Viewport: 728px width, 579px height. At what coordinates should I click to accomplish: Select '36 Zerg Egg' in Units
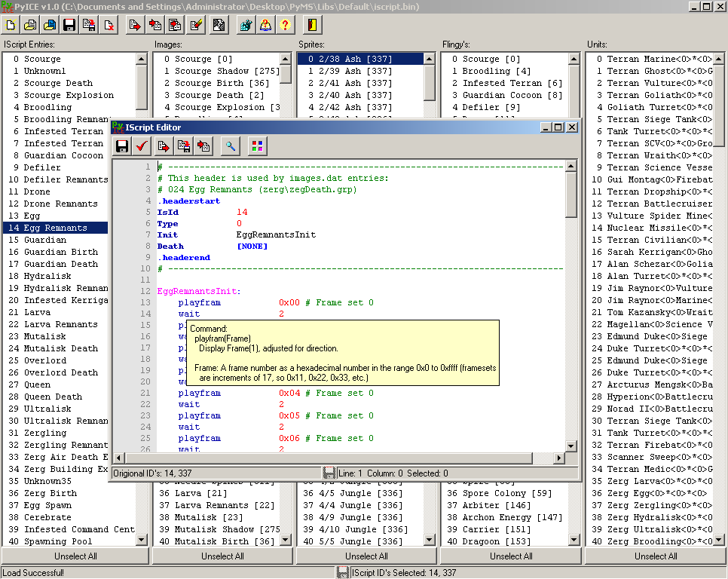650,494
